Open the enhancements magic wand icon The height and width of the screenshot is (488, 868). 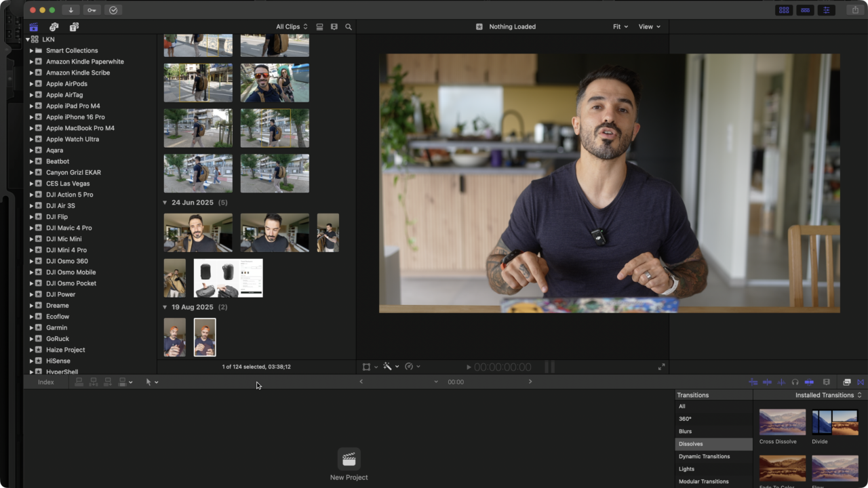point(389,366)
